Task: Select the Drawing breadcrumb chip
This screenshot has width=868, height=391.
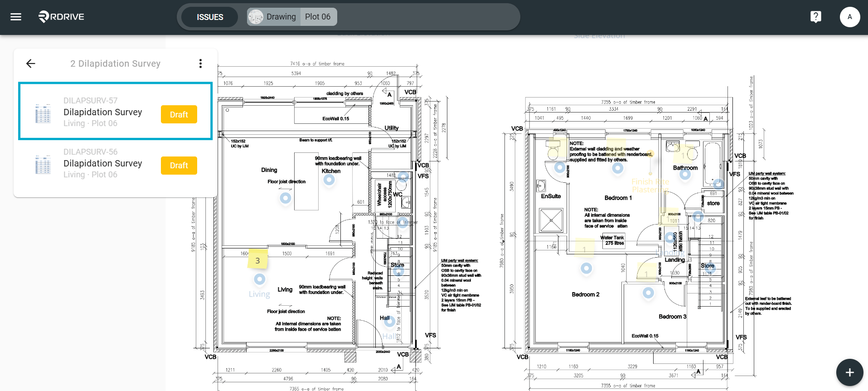Action: pyautogui.click(x=273, y=17)
